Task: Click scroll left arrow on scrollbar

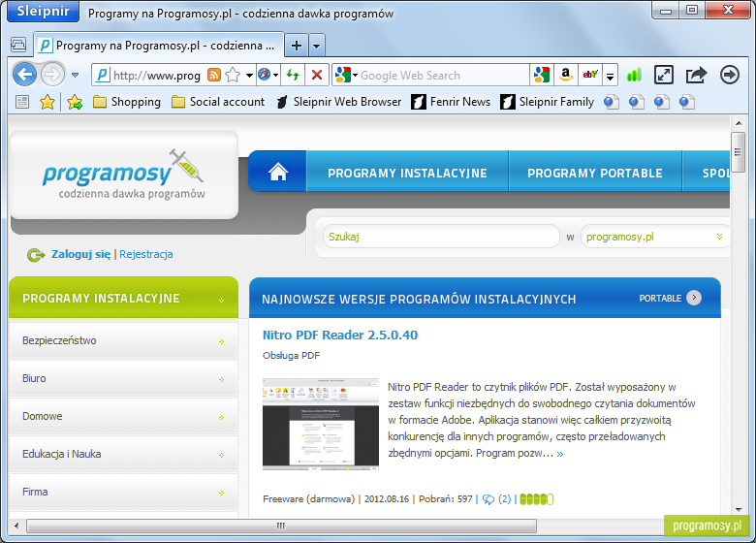Action: point(16,526)
